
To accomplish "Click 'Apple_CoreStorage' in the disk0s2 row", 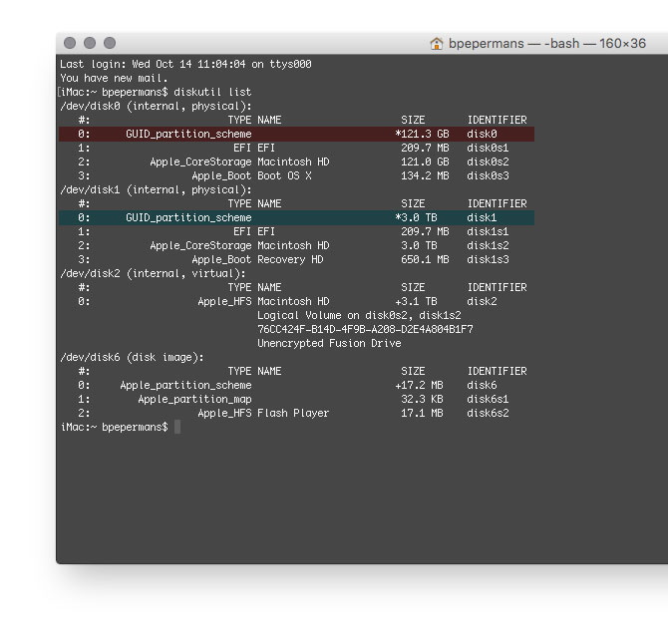I will pos(200,161).
